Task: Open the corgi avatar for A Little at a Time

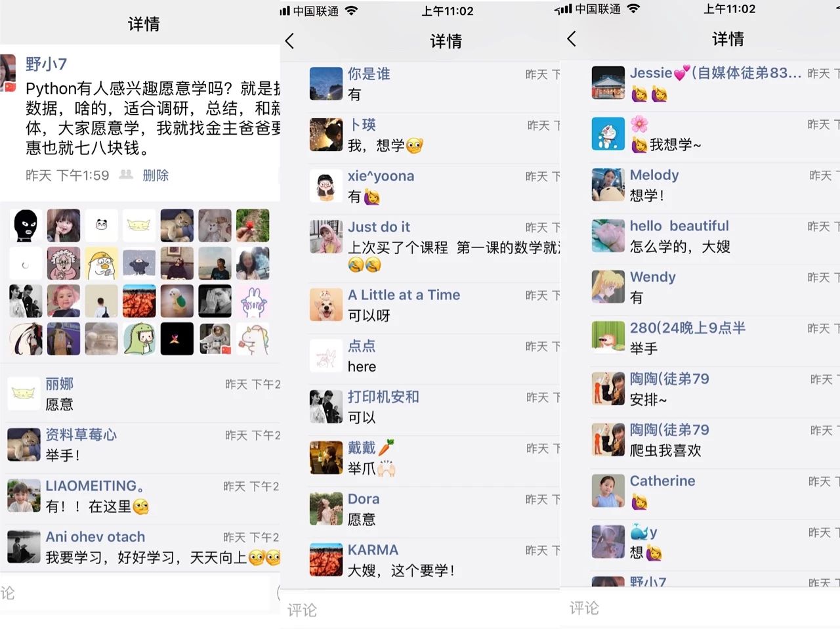Action: [x=326, y=305]
